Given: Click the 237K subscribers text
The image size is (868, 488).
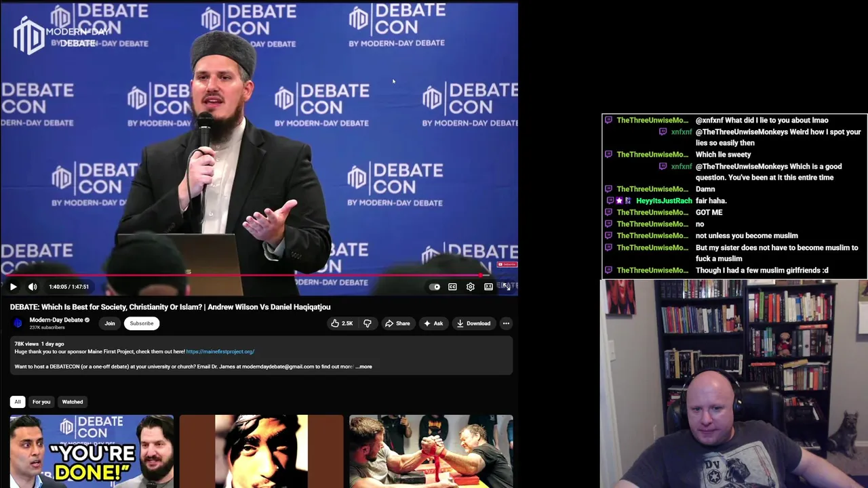Looking at the screenshot, I should coord(47,328).
